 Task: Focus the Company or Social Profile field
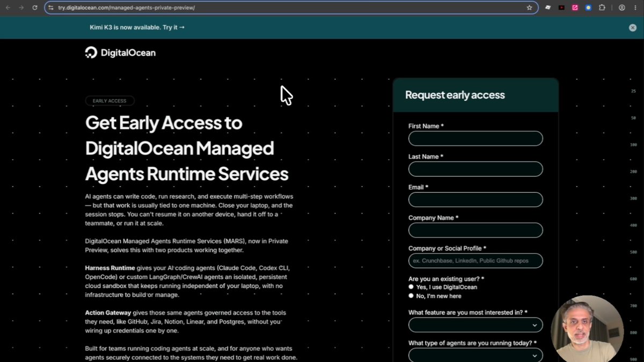(x=475, y=261)
